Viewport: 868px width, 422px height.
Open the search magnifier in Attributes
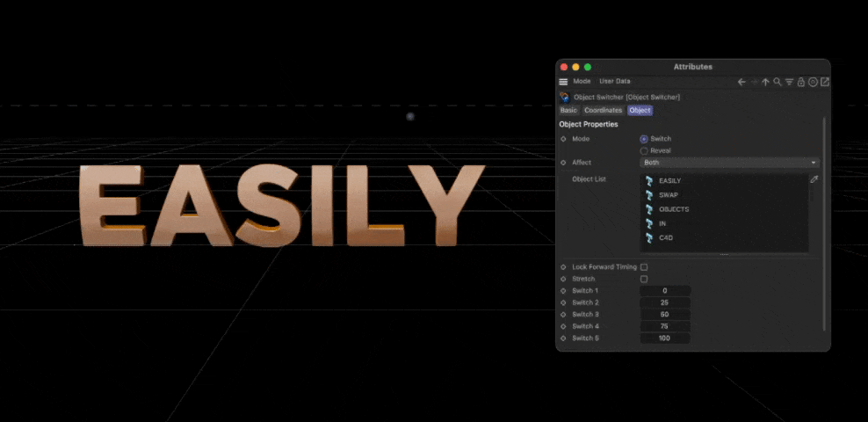click(778, 82)
